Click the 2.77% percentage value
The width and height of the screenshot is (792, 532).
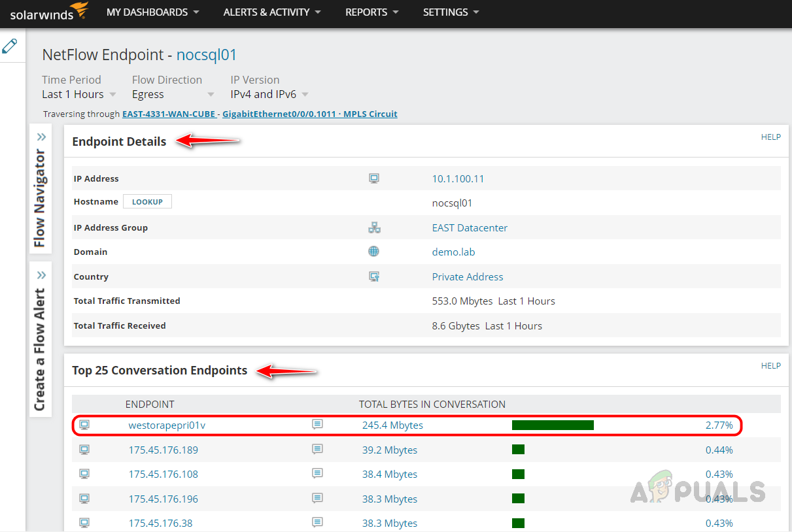(x=719, y=425)
